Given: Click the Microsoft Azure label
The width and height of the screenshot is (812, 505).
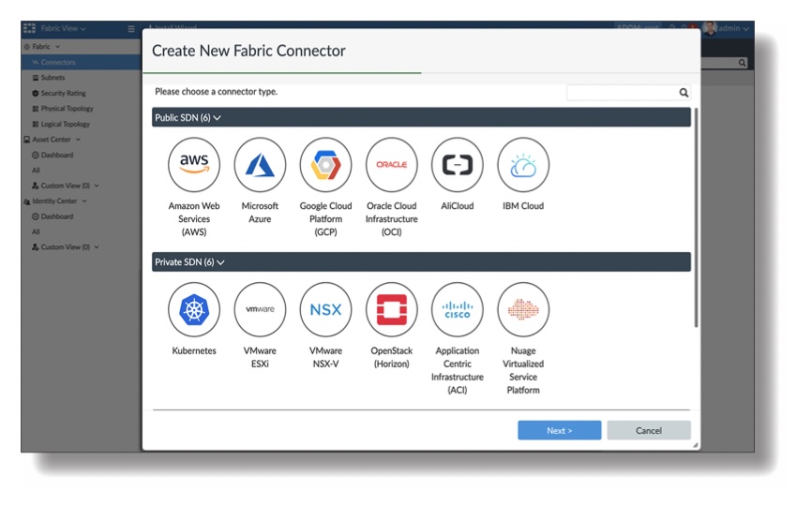Looking at the screenshot, I should tap(260, 212).
